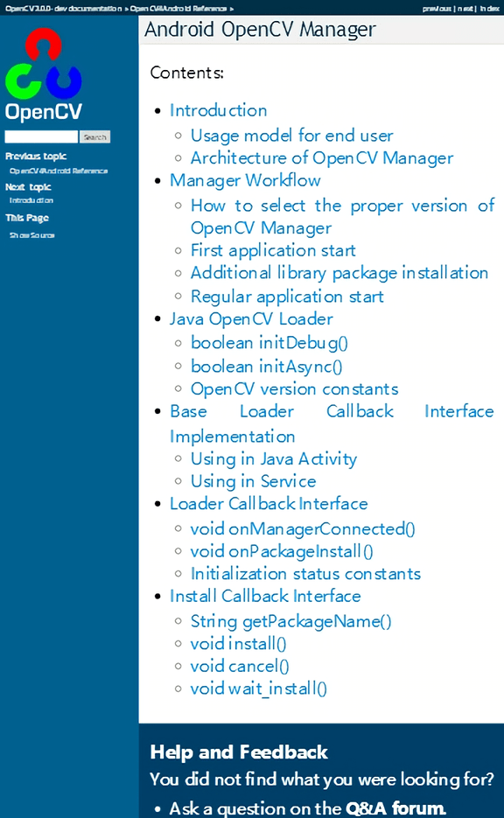
Task: Open the index link in the top bar
Action: [489, 9]
